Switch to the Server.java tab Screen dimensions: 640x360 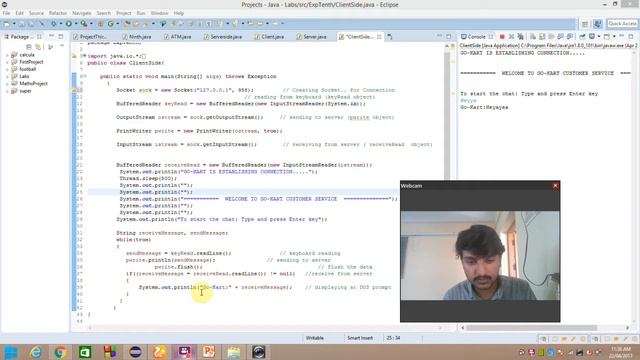click(311, 37)
